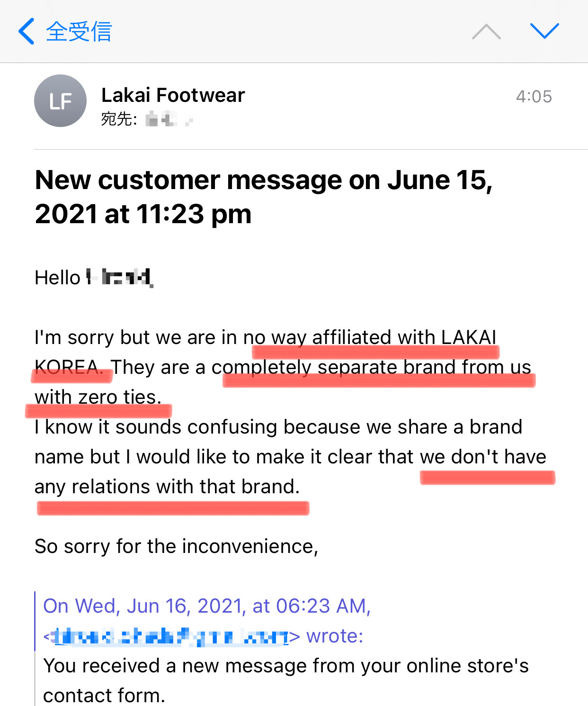Click the 4:05 received time

(534, 97)
